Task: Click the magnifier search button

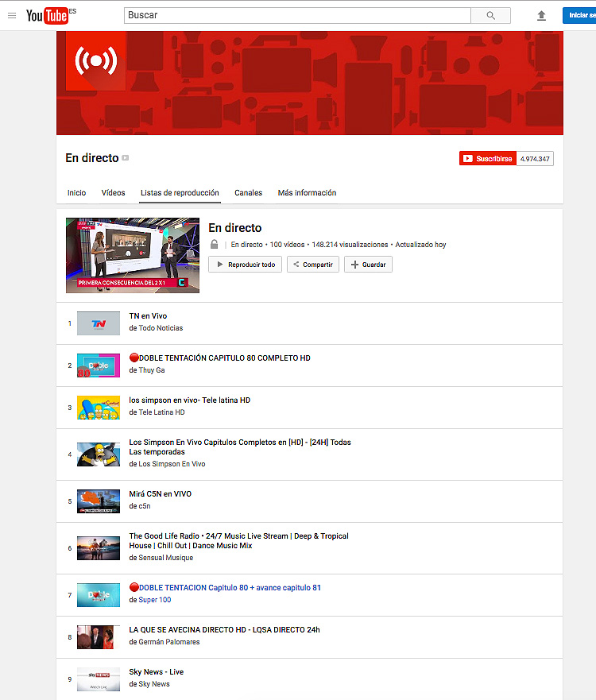Action: [490, 16]
